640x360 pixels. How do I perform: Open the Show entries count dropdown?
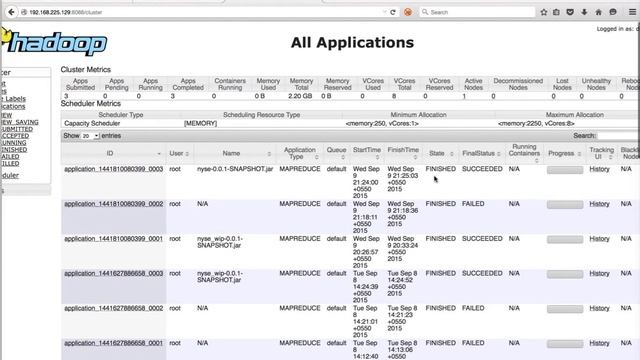pyautogui.click(x=90, y=136)
